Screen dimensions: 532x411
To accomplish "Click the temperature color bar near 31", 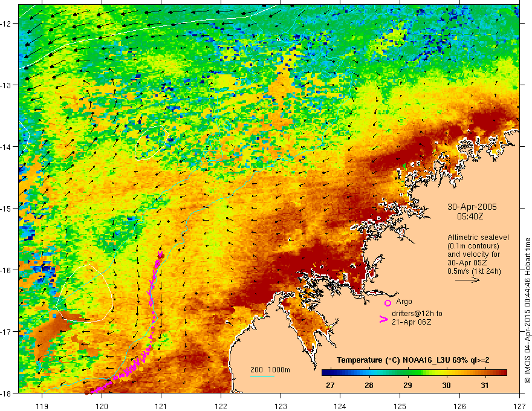I will point(485,373).
